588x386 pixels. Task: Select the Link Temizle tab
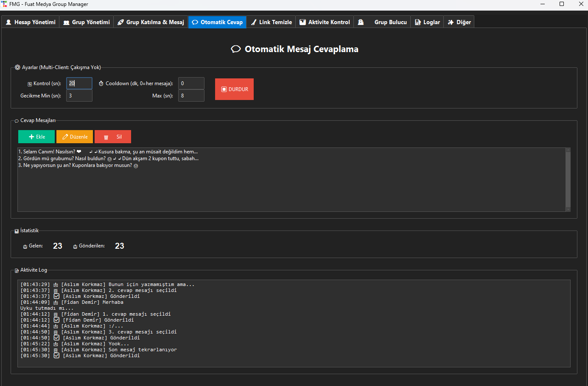coord(271,22)
